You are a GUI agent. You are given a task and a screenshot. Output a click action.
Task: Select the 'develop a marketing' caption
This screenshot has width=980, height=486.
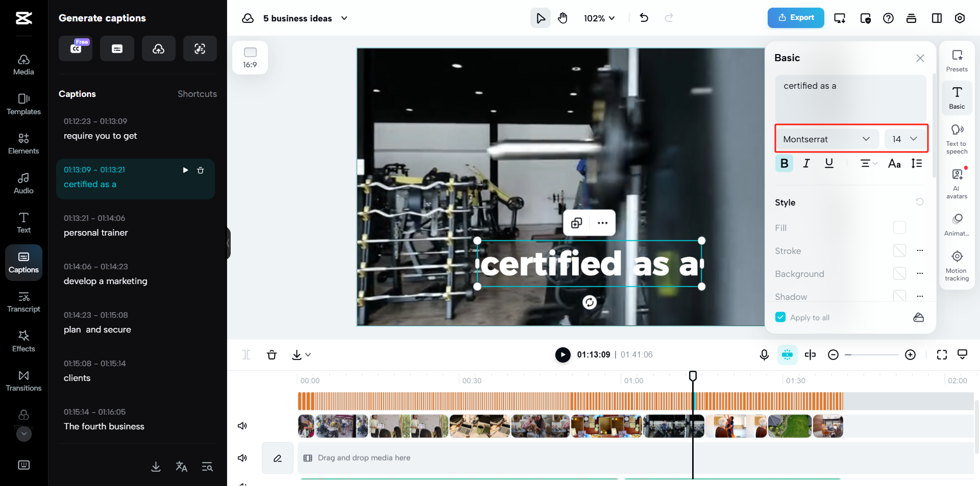point(135,274)
